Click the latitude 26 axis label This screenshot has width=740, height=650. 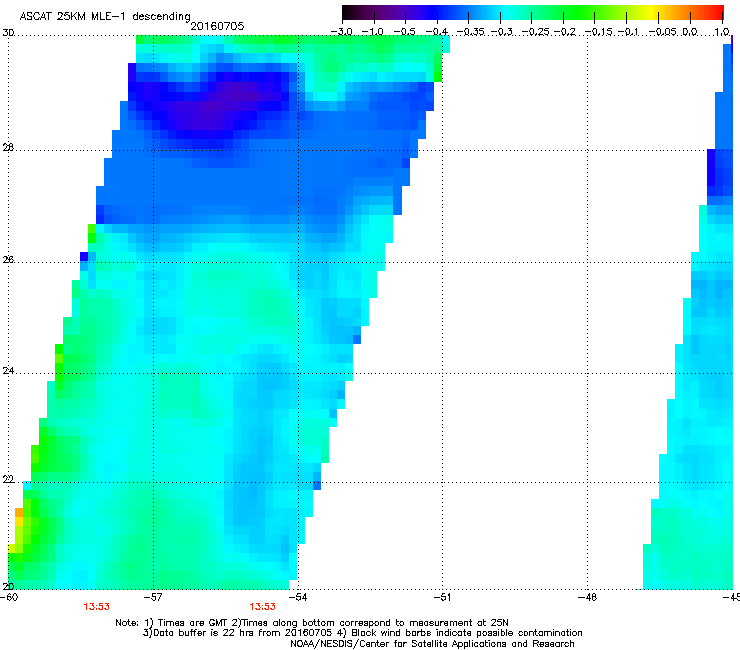coord(8,260)
